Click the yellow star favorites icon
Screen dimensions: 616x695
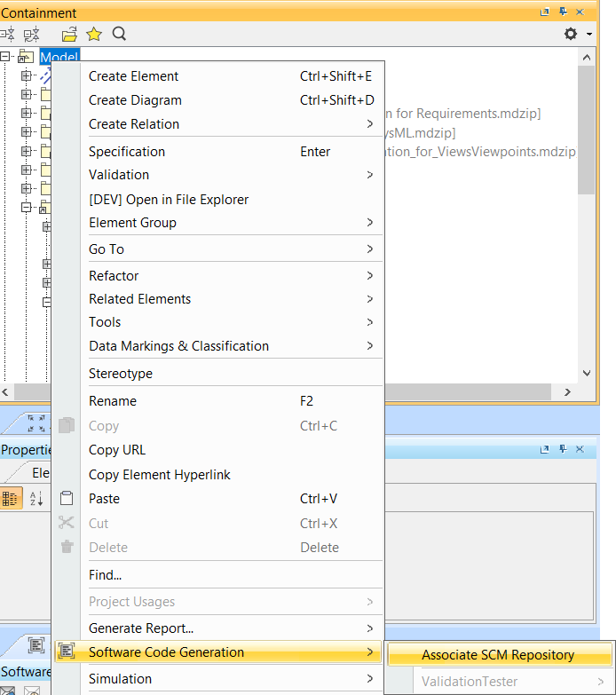pos(94,34)
